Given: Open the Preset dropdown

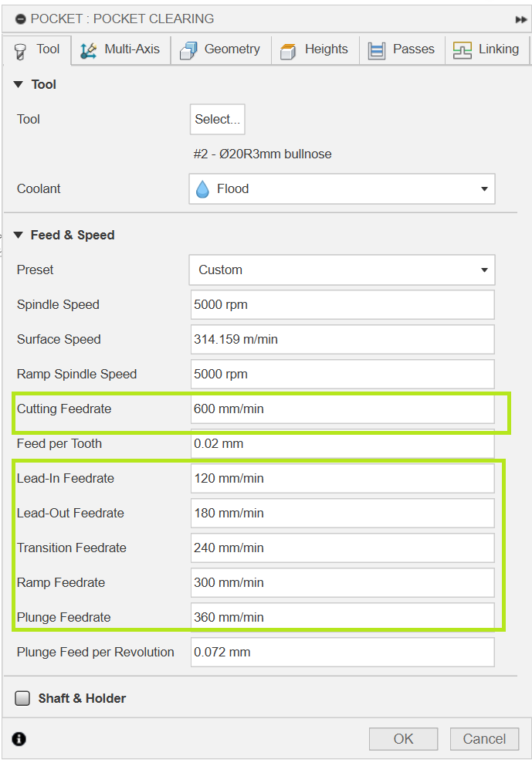Looking at the screenshot, I should point(342,270).
